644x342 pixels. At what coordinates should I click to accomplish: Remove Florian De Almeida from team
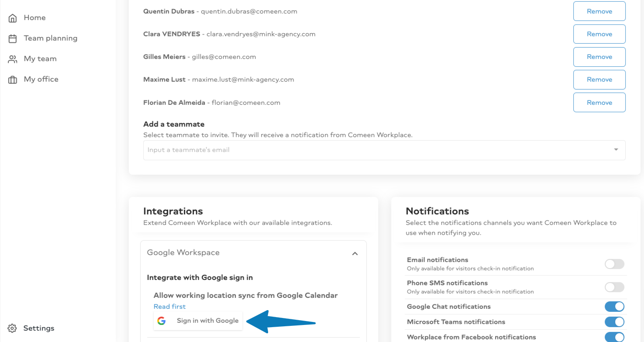(x=599, y=102)
